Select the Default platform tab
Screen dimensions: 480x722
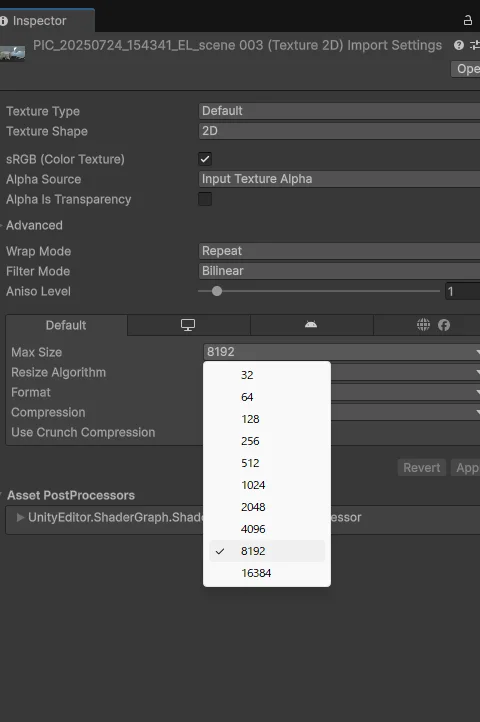pos(66,325)
